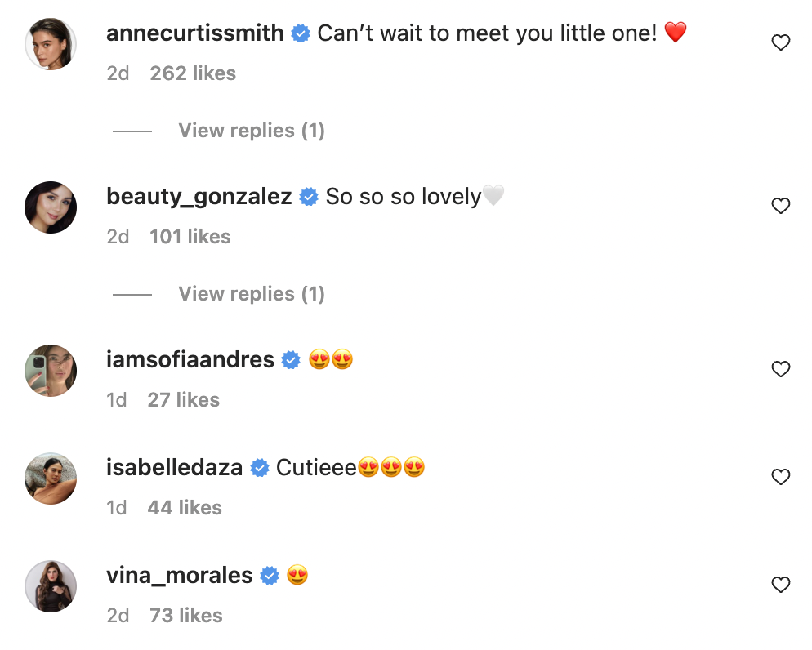View replies to beauty_gonzalez's comment

coord(251,293)
